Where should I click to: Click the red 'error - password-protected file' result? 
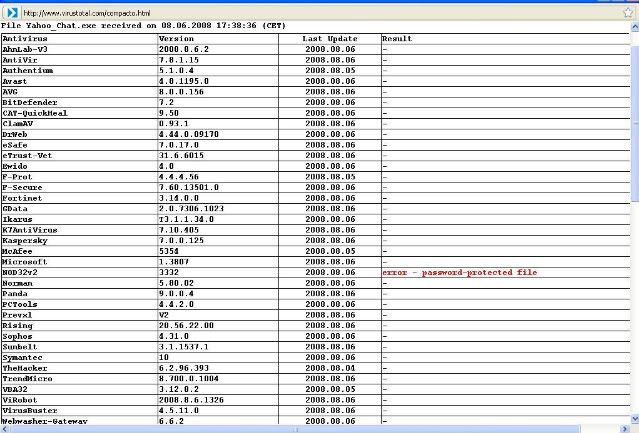460,273
